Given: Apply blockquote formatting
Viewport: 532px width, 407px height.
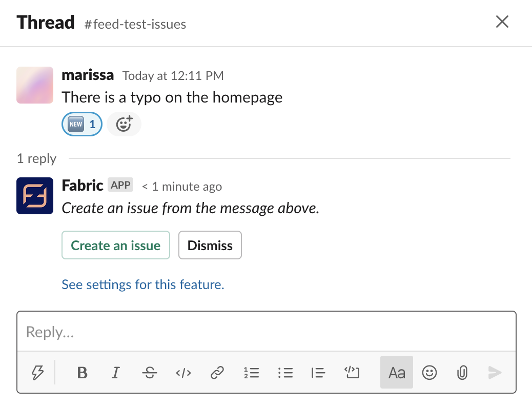Looking at the screenshot, I should [318, 372].
